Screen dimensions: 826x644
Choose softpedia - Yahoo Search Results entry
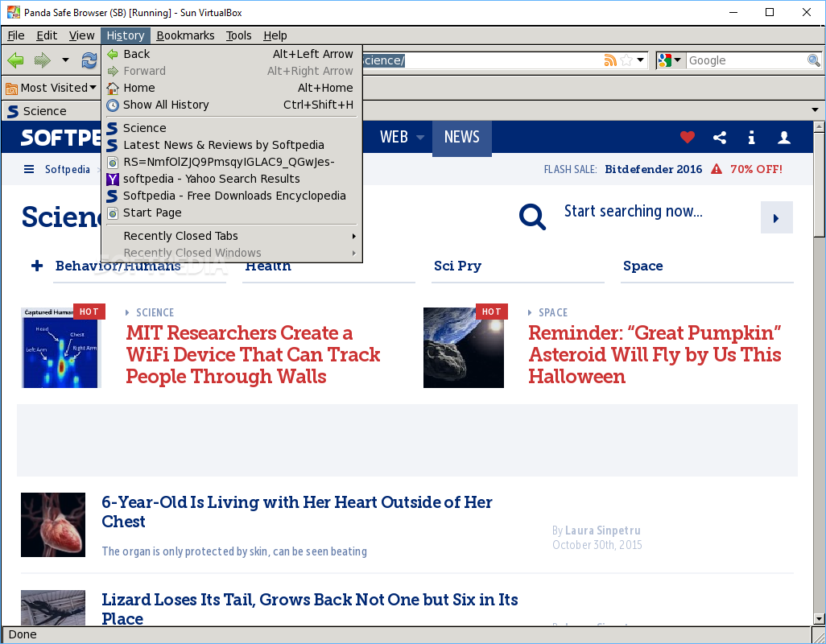point(231,179)
